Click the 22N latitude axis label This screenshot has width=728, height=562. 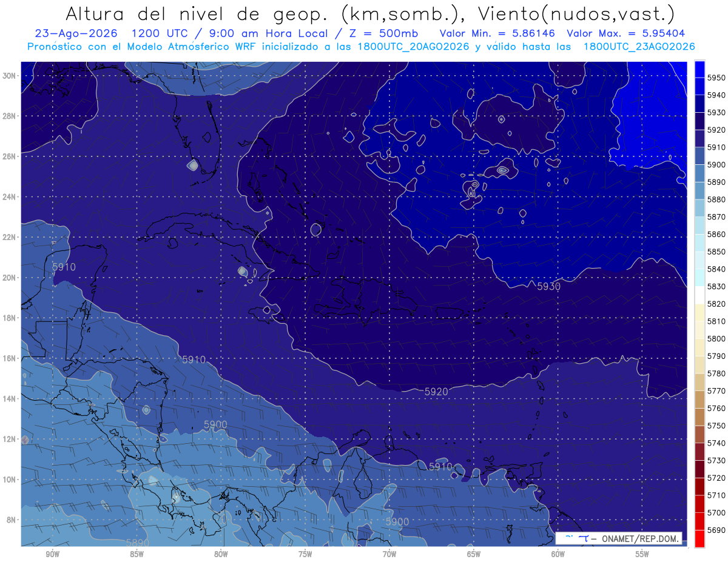click(10, 237)
